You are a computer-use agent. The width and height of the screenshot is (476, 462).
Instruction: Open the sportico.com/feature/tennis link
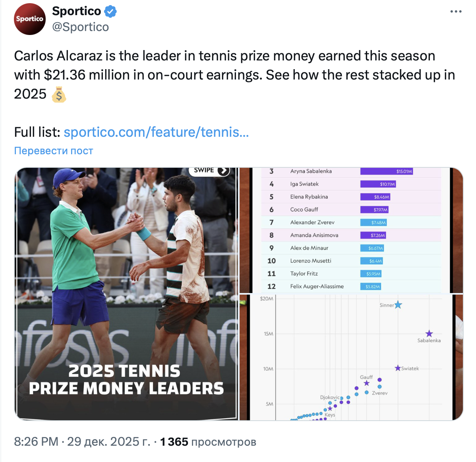point(156,132)
